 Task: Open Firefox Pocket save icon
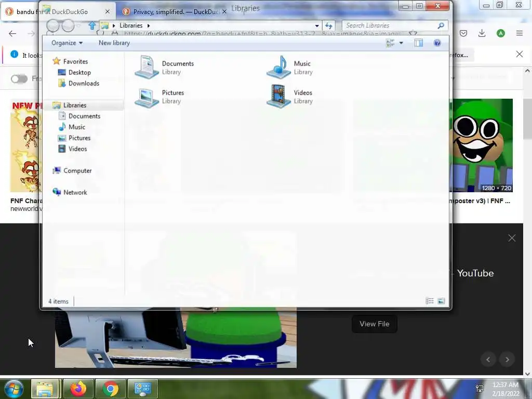(463, 33)
